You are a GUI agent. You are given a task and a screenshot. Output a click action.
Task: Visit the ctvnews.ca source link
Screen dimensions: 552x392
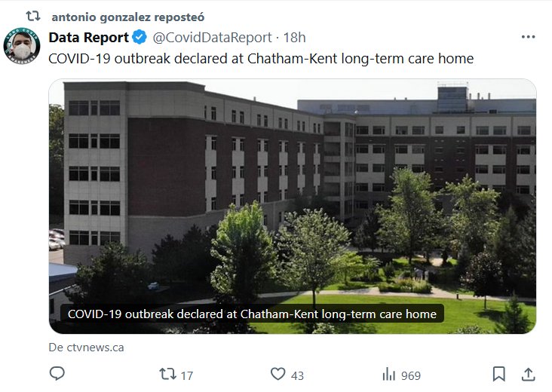(x=86, y=348)
